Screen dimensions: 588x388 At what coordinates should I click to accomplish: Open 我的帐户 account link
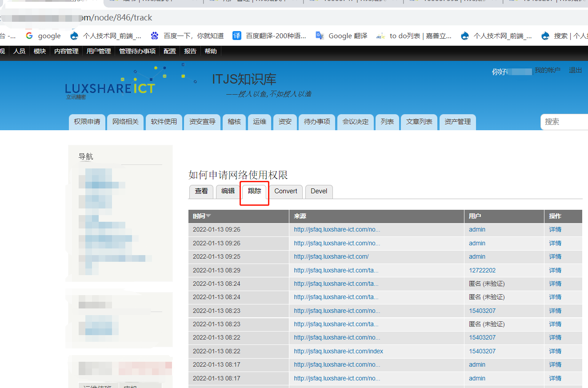[x=547, y=70]
